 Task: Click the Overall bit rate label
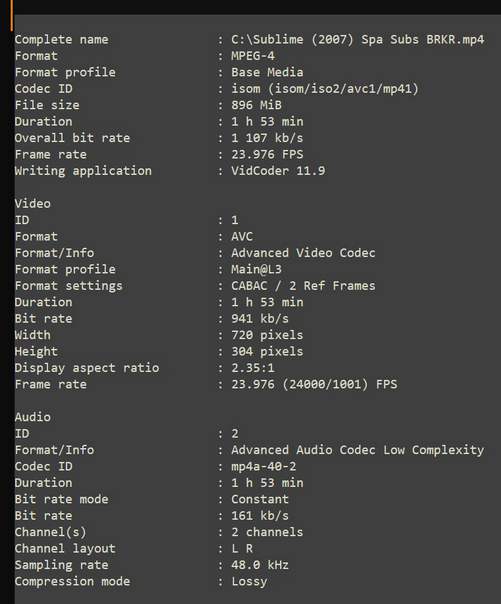tap(72, 138)
